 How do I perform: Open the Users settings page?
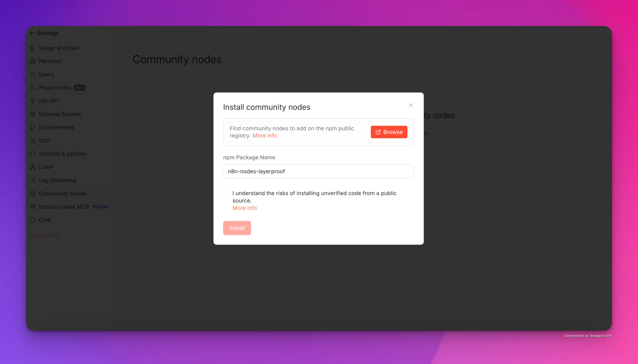[x=46, y=74]
